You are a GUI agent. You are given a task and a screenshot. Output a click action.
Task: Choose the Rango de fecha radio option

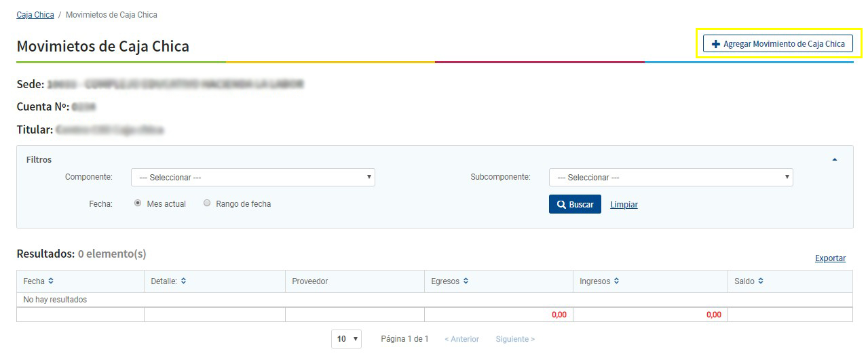point(207,203)
